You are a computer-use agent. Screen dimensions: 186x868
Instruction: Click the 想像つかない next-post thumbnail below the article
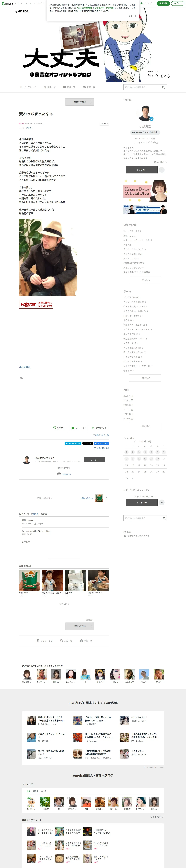(x=99, y=498)
